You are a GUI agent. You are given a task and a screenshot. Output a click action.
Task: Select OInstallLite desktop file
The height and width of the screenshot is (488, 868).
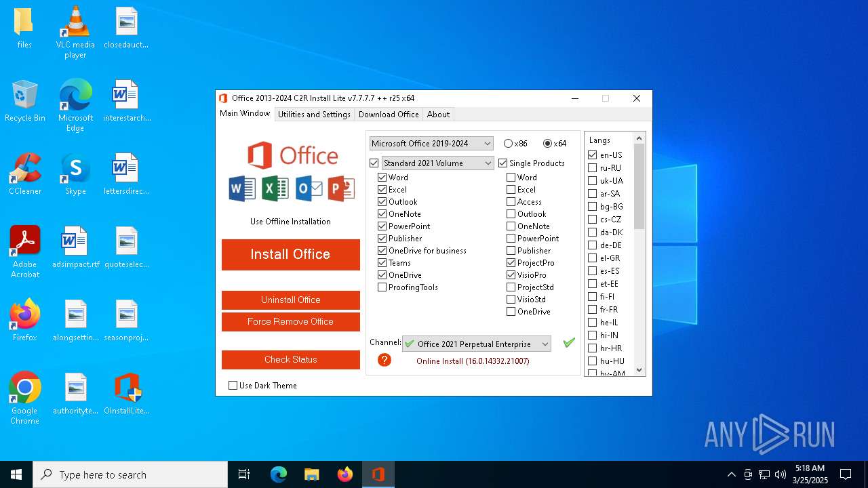127,394
